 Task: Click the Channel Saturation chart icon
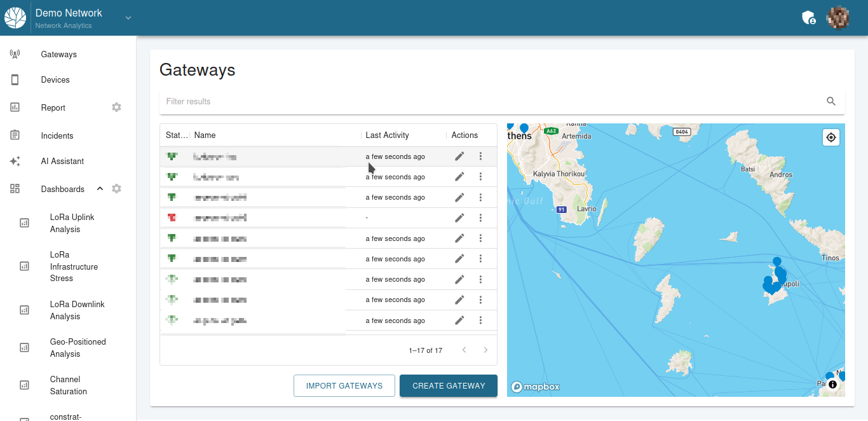tap(24, 385)
